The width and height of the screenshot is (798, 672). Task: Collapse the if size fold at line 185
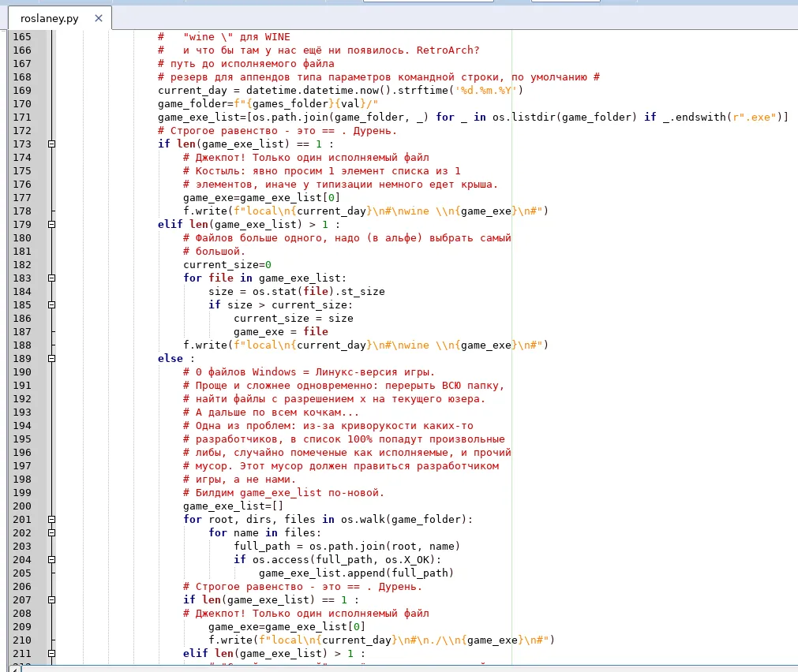pyautogui.click(x=51, y=304)
